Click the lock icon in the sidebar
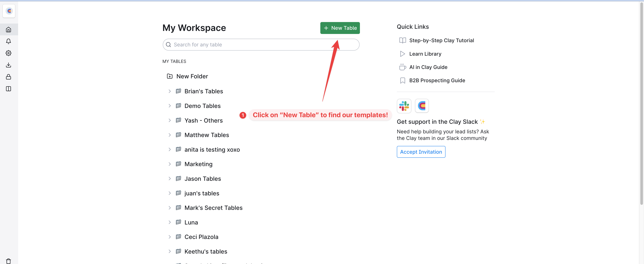Viewport: 644px width, 264px height. point(9,77)
